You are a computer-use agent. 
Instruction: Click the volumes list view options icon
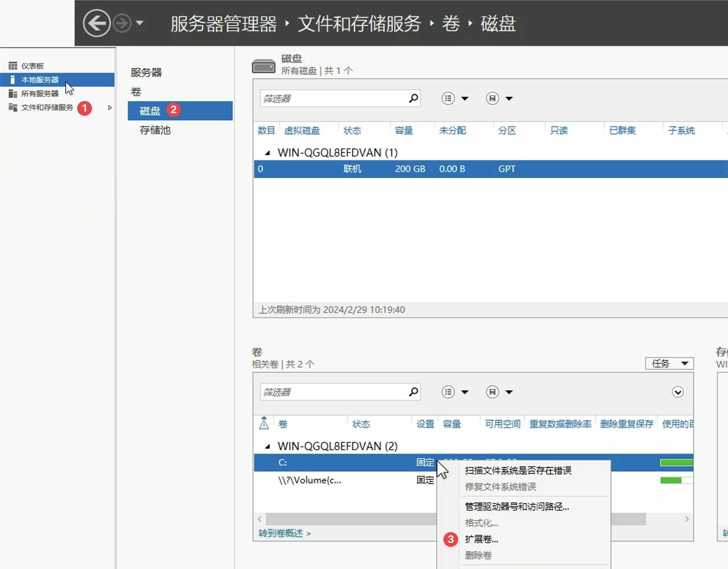[x=448, y=392]
